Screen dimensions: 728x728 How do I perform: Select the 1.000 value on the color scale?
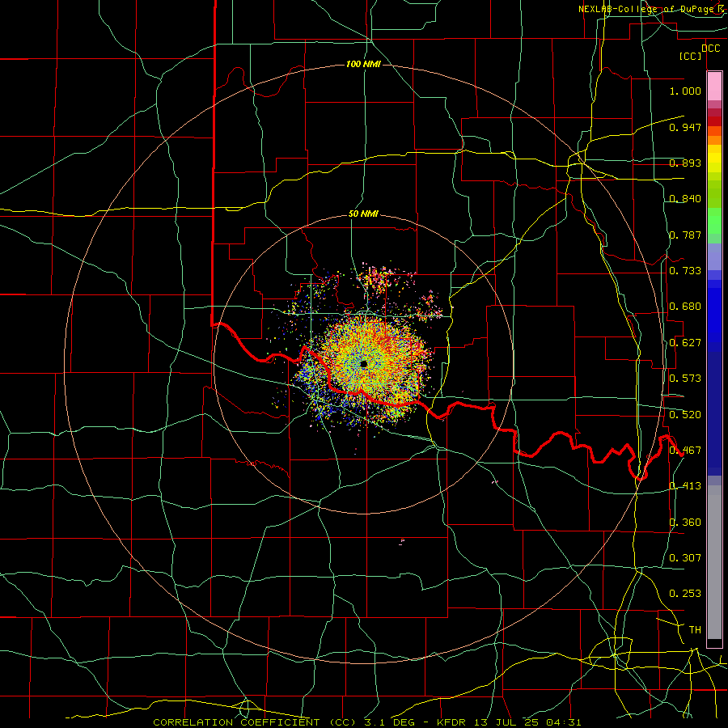[685, 91]
